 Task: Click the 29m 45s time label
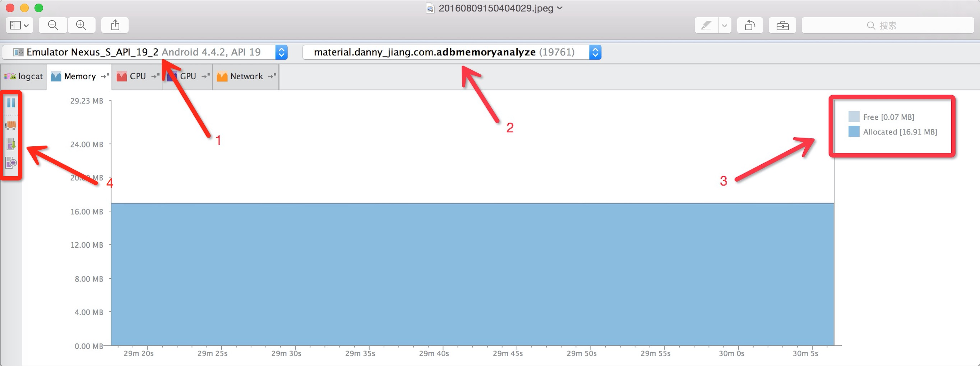pos(508,353)
